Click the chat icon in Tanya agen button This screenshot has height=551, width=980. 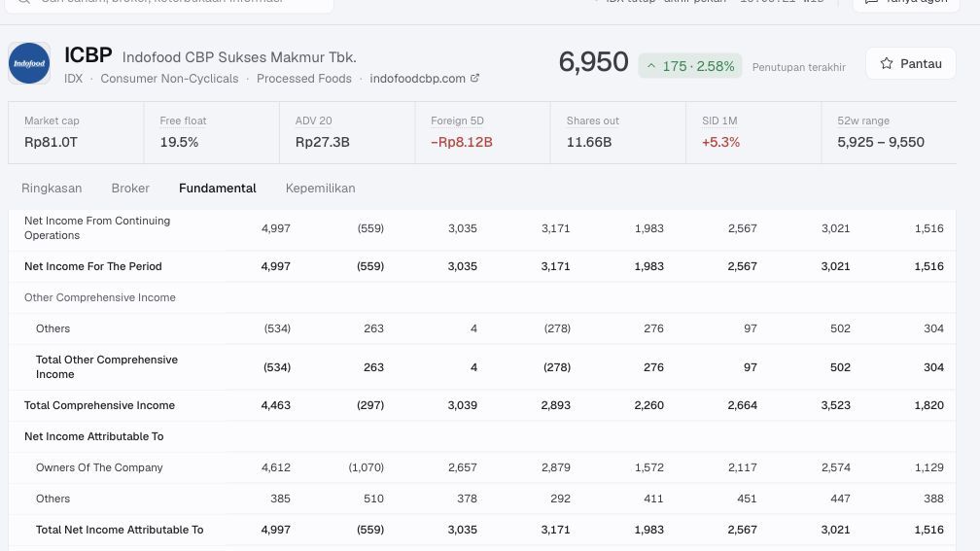coord(871,2)
